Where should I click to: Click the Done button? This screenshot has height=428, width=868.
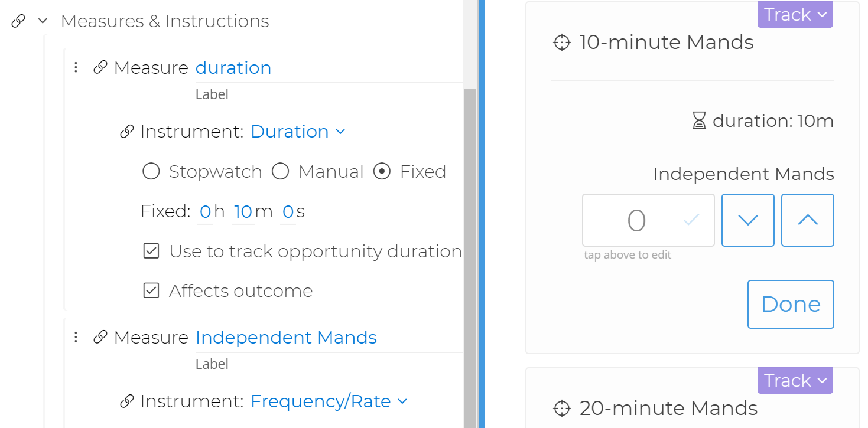[791, 304]
